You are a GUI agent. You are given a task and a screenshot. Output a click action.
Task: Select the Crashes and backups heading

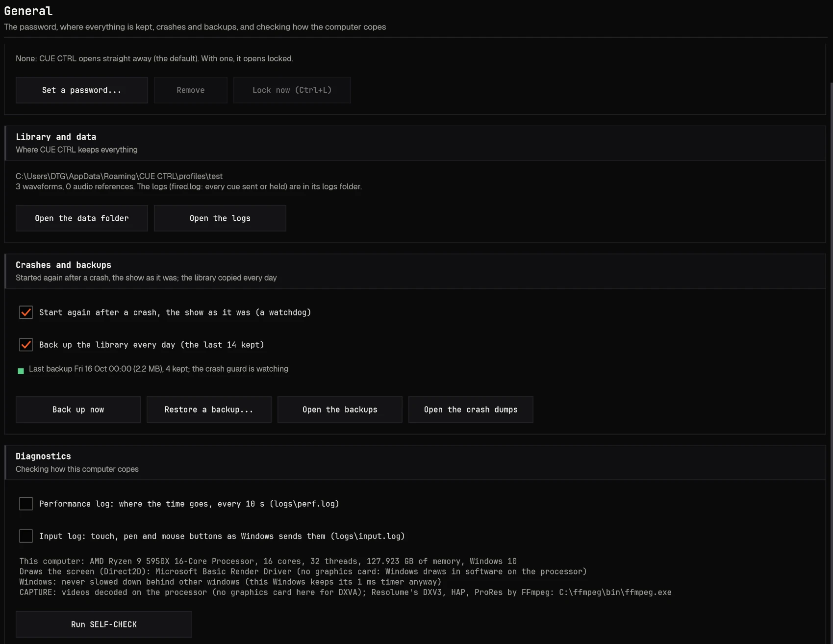63,265
